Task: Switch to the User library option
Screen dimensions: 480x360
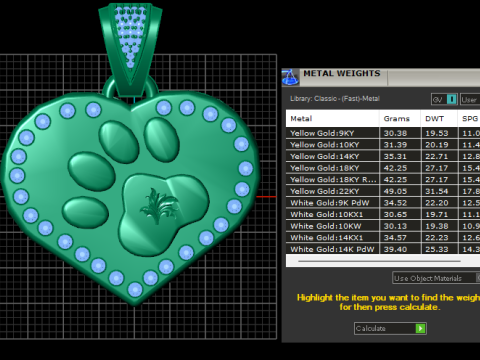Action: point(470,99)
